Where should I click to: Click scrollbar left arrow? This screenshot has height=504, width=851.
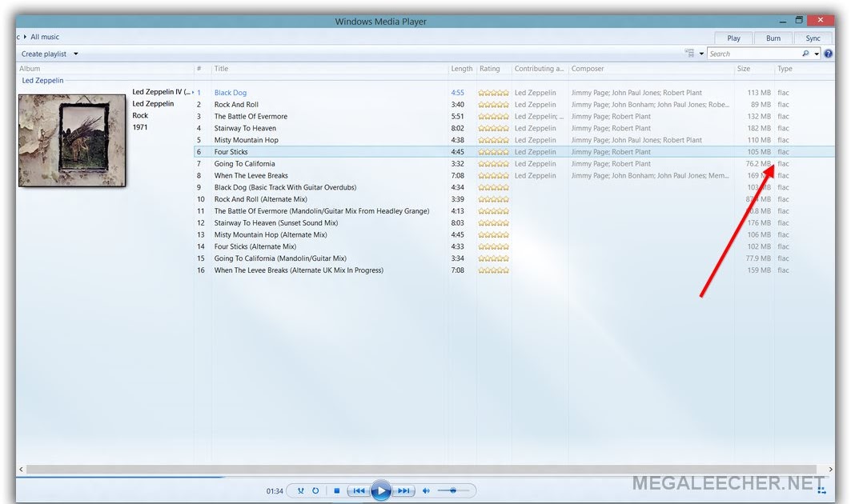click(21, 470)
